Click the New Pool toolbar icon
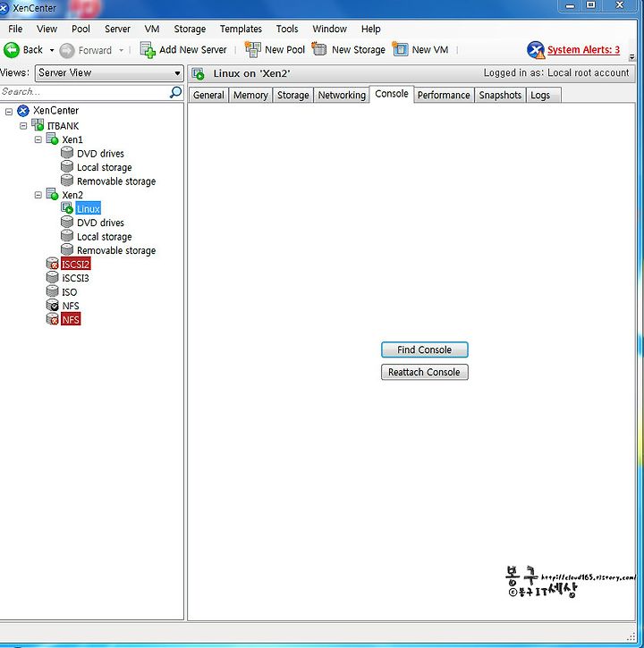Screen dimensions: 644x648 pyautogui.click(x=252, y=49)
